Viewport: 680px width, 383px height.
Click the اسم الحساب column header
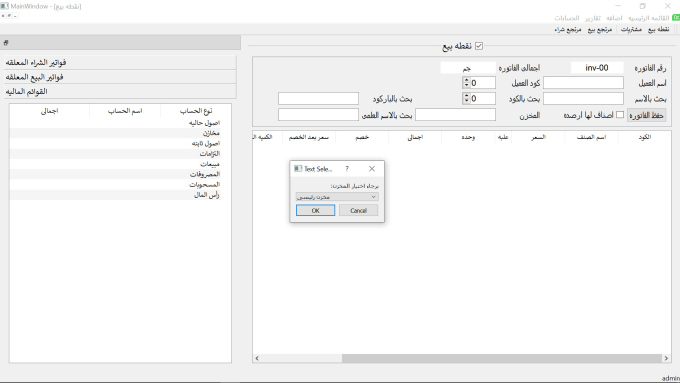pyautogui.click(x=125, y=111)
